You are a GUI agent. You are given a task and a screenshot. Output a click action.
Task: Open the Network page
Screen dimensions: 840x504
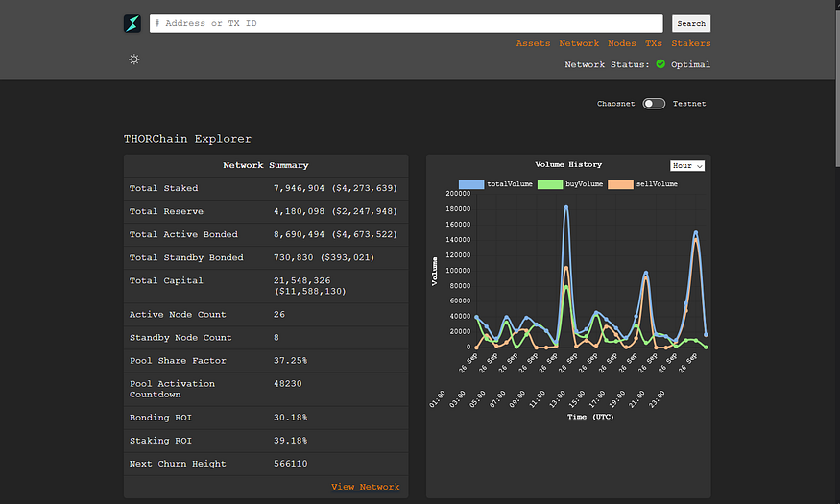click(x=579, y=43)
